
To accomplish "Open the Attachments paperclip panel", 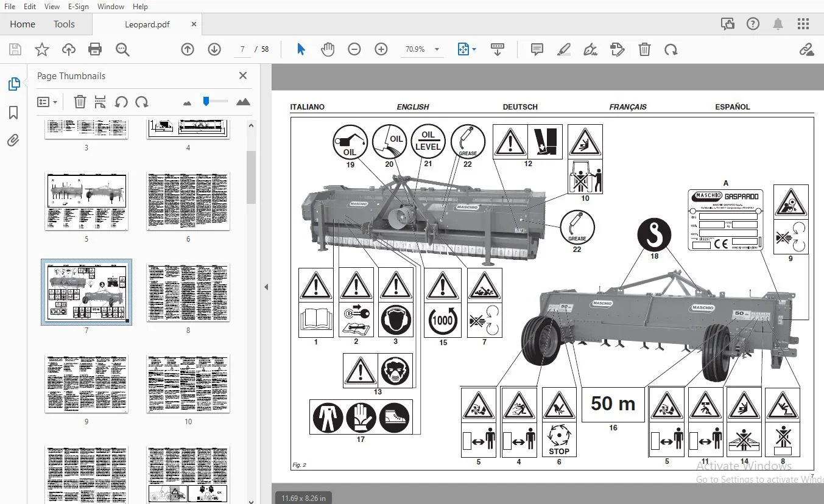I will coord(13,141).
